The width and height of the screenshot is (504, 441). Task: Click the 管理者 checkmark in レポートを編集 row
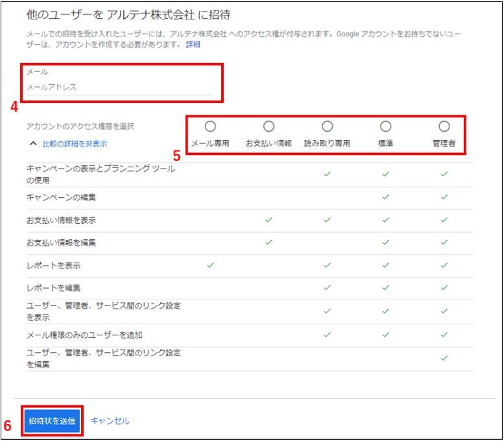[444, 287]
